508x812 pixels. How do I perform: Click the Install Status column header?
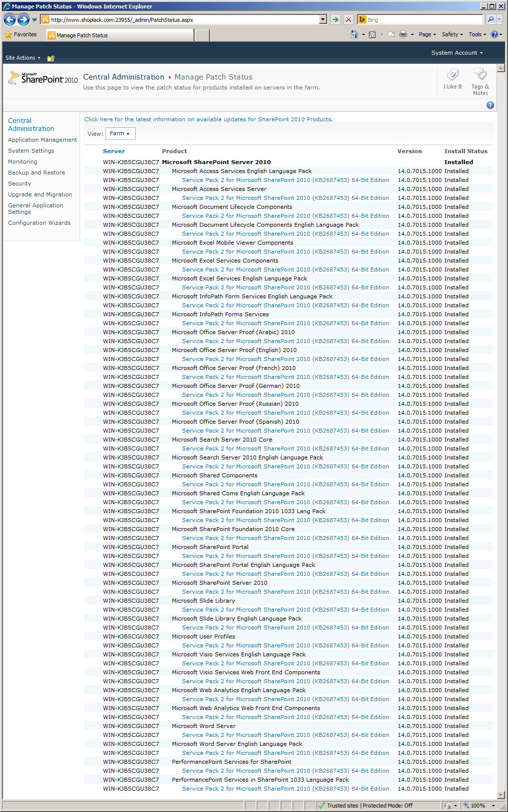[466, 151]
